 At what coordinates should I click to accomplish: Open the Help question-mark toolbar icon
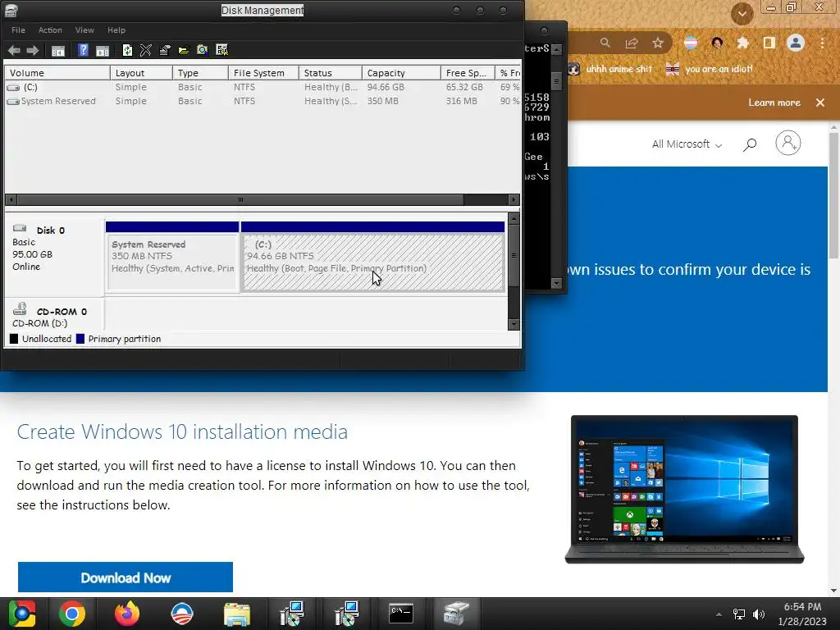tap(83, 50)
